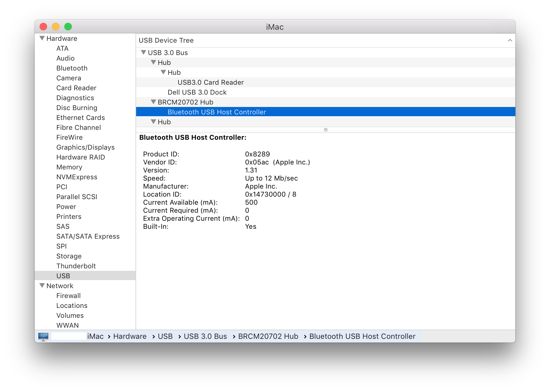Image resolution: width=550 pixels, height=392 pixels.
Task: Select Printers in the sidebar
Action: tap(85, 217)
